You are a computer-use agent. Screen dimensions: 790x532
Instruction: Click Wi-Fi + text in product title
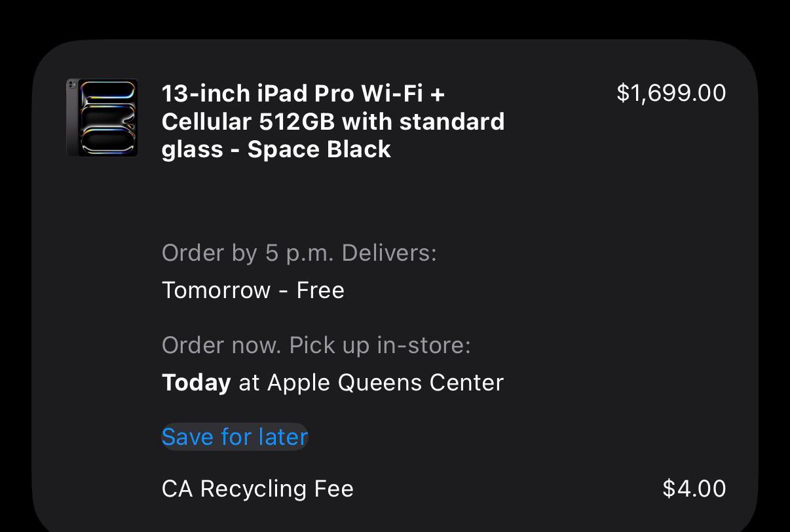(403, 94)
